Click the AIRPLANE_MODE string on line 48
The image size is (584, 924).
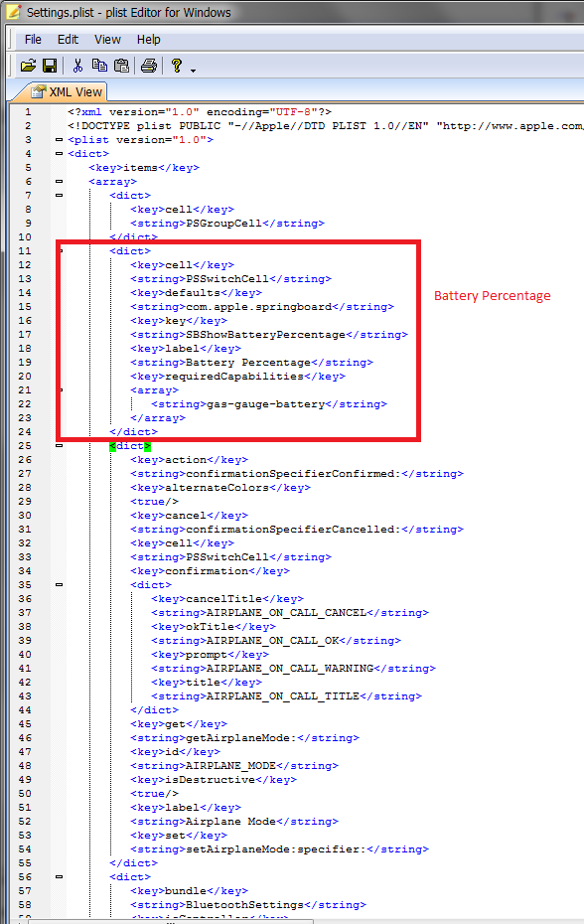pos(231,765)
